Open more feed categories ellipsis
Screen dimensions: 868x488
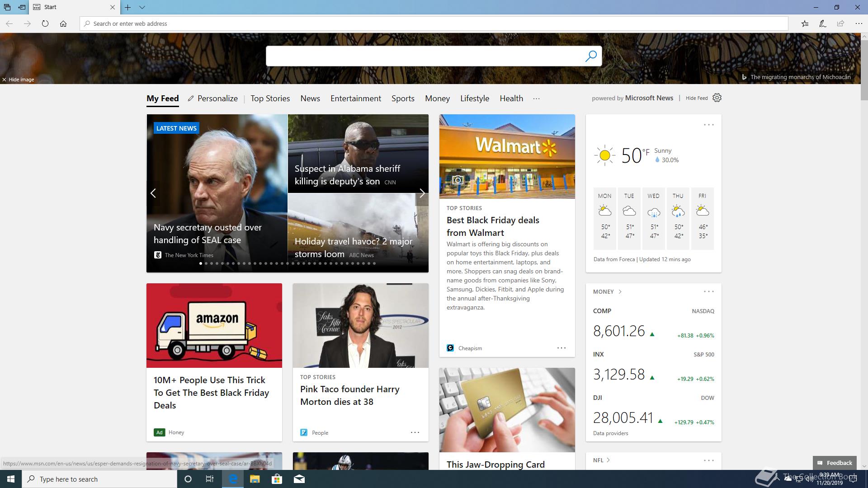click(536, 99)
